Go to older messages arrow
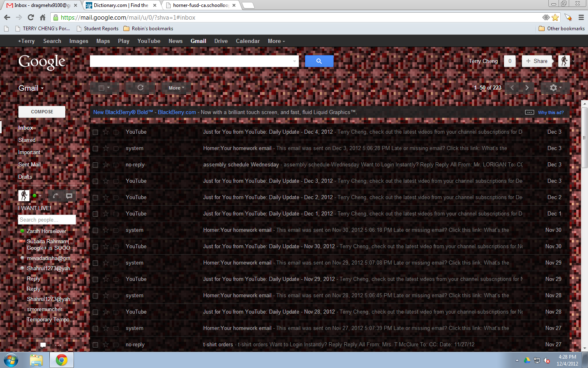588x368 pixels. click(527, 88)
